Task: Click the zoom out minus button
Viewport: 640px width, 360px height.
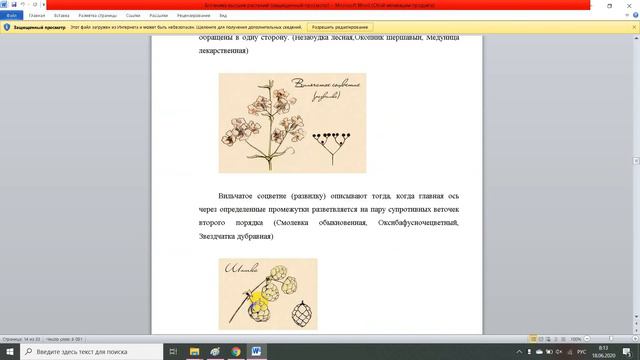Action: 587,339
